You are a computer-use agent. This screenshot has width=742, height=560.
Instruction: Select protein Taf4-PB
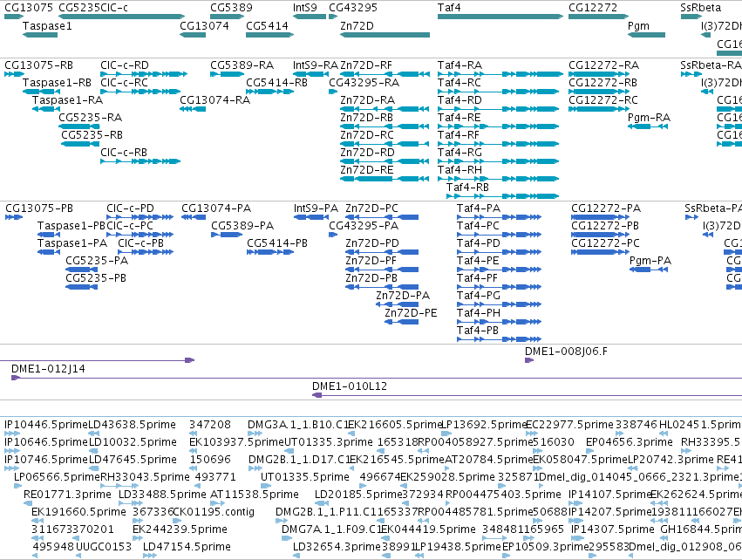click(499, 339)
